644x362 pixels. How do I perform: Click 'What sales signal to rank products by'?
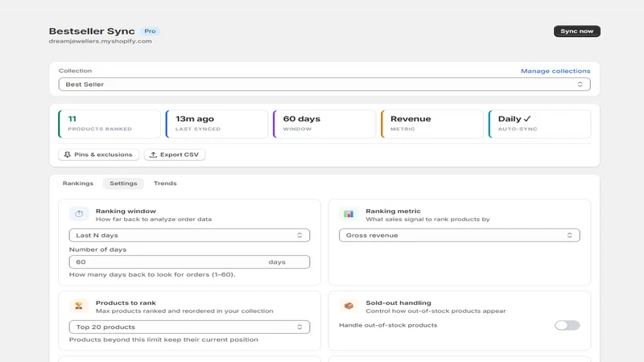point(427,219)
